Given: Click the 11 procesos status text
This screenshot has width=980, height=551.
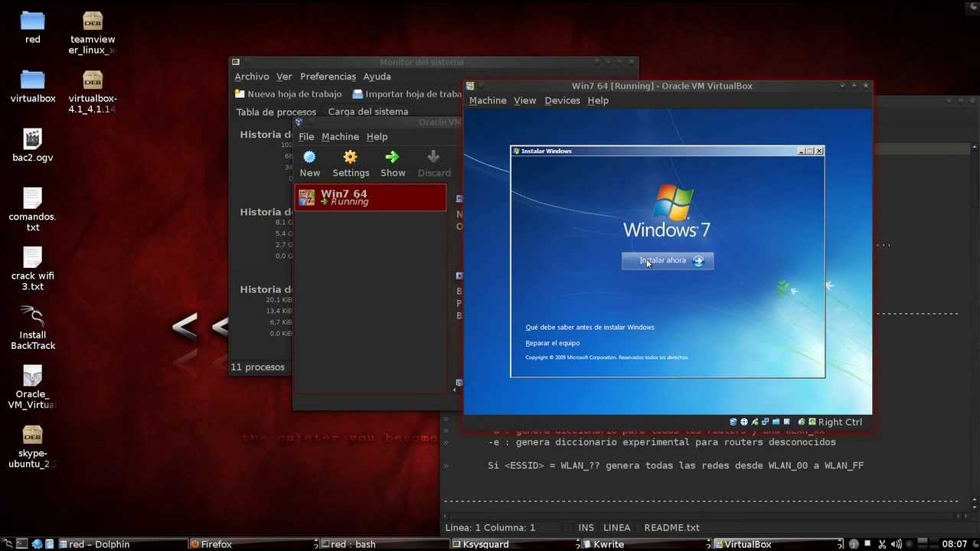Looking at the screenshot, I should pyautogui.click(x=257, y=367).
